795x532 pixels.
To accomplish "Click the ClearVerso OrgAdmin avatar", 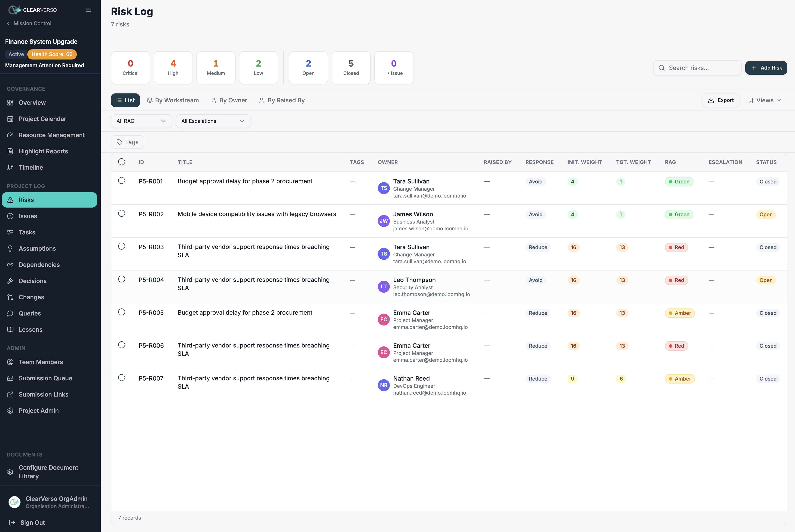I will pos(14,502).
